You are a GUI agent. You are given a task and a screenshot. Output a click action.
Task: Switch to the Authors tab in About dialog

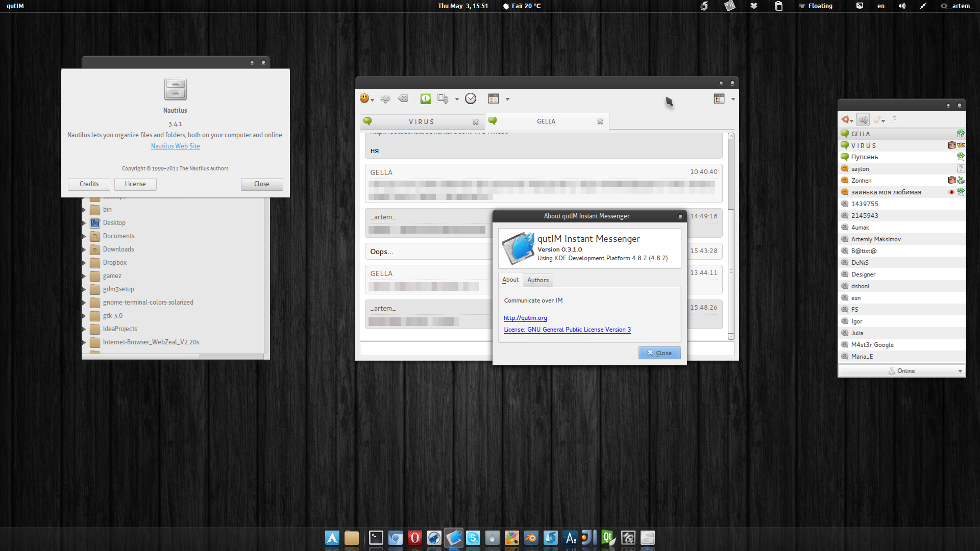pyautogui.click(x=538, y=280)
